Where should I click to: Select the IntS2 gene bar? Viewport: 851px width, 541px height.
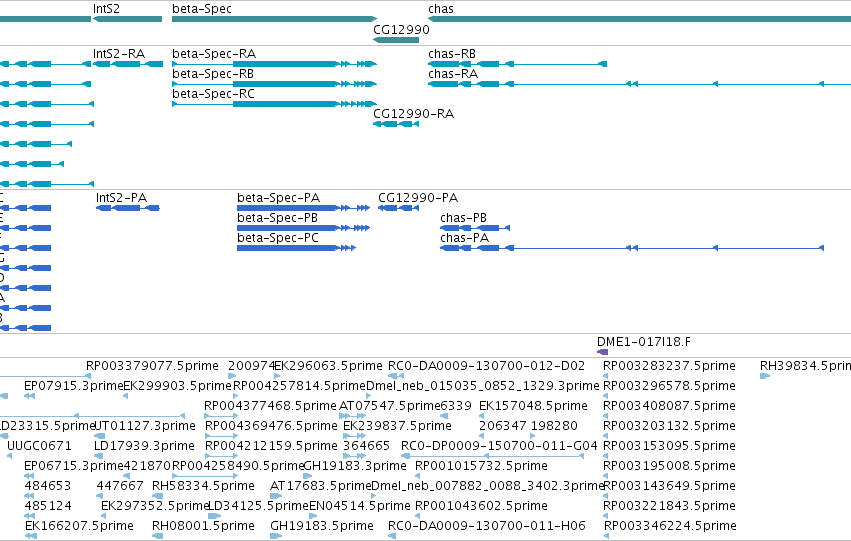[x=128, y=19]
